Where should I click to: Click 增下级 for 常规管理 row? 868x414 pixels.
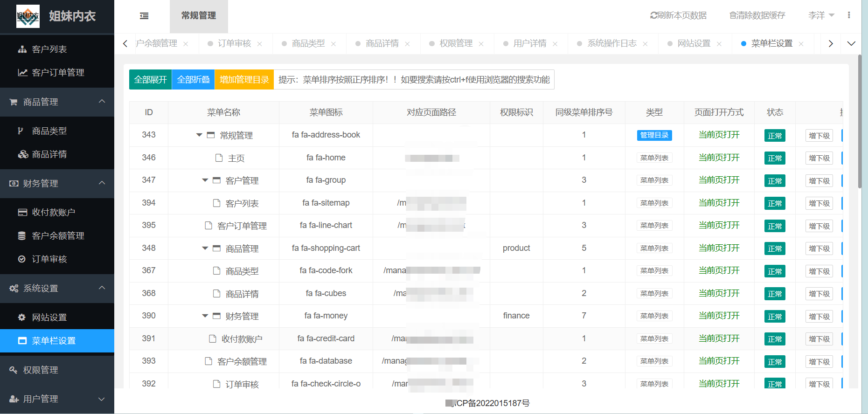coord(819,136)
